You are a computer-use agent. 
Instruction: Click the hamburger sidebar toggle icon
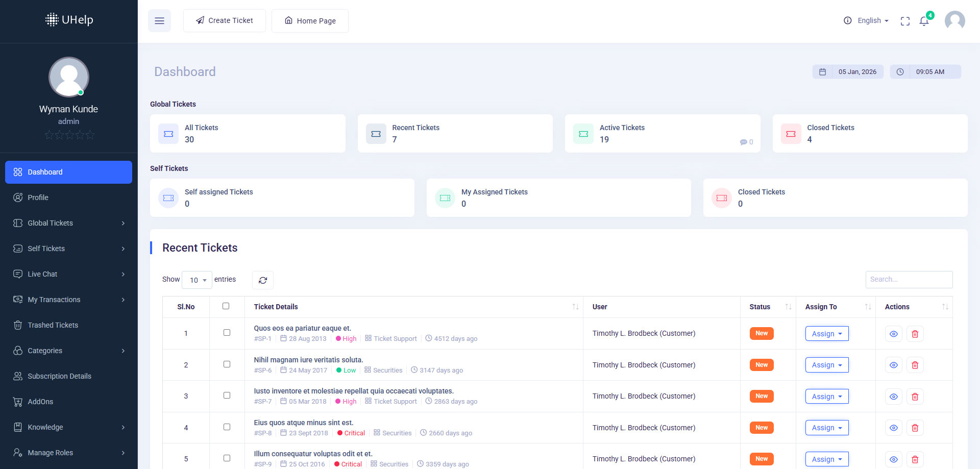click(159, 21)
